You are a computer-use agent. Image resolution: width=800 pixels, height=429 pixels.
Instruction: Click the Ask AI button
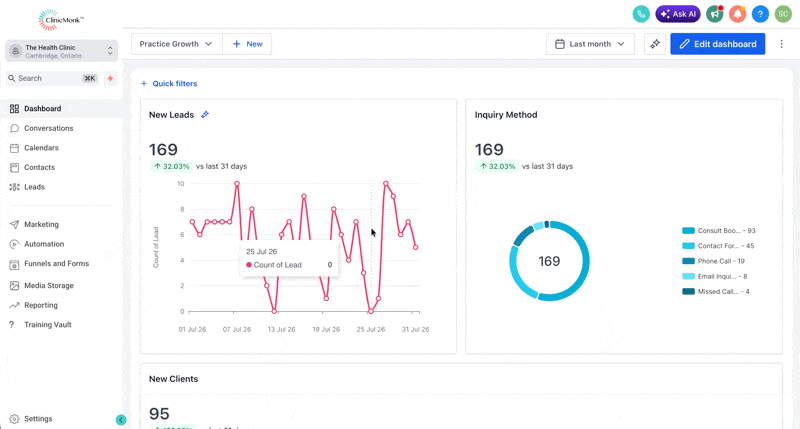(678, 14)
